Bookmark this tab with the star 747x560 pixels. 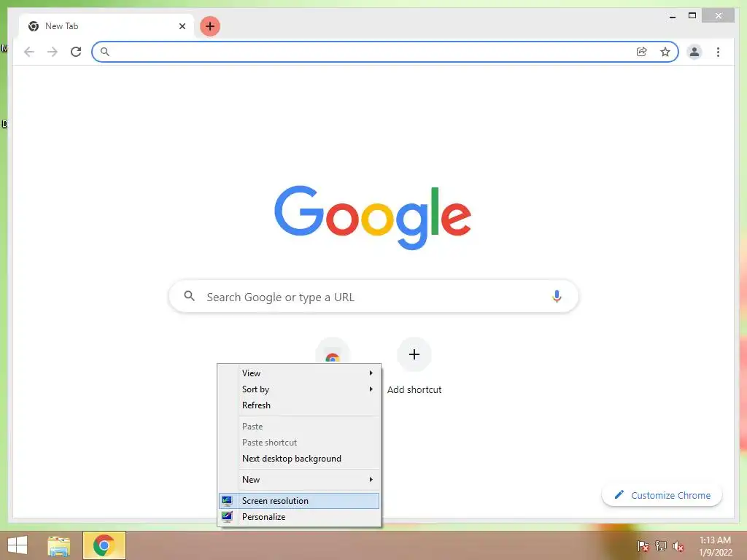click(665, 52)
